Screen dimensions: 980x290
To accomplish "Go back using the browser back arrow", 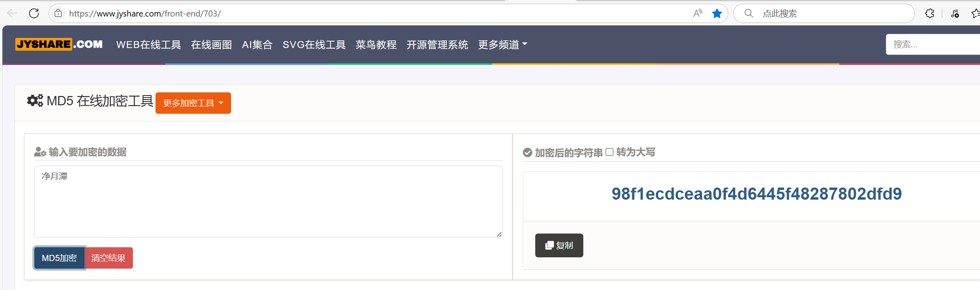I will coord(12,13).
